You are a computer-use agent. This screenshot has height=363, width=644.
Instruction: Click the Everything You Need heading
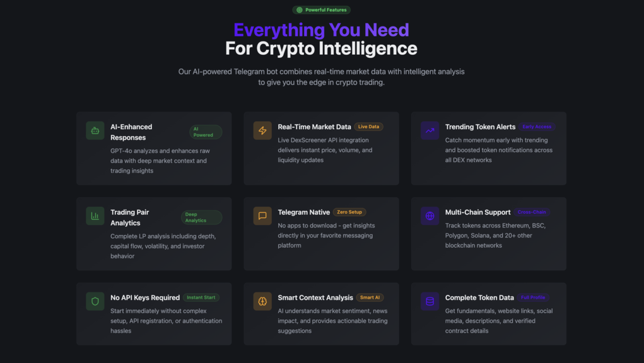point(321,30)
